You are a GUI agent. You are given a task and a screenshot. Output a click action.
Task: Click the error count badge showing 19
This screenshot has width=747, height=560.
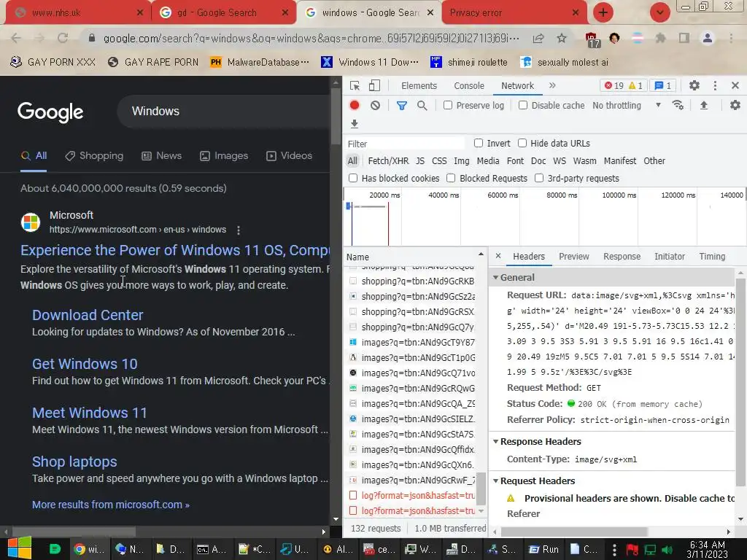(x=614, y=86)
